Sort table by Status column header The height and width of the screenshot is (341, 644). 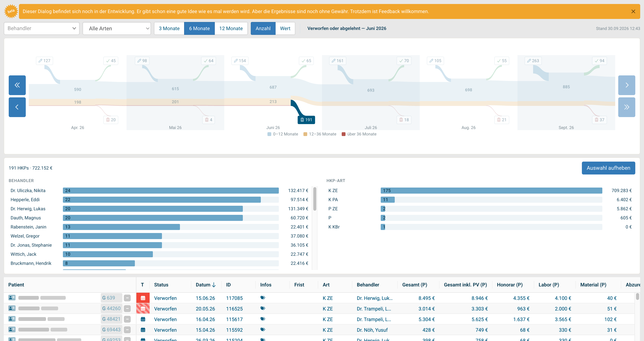tap(161, 285)
